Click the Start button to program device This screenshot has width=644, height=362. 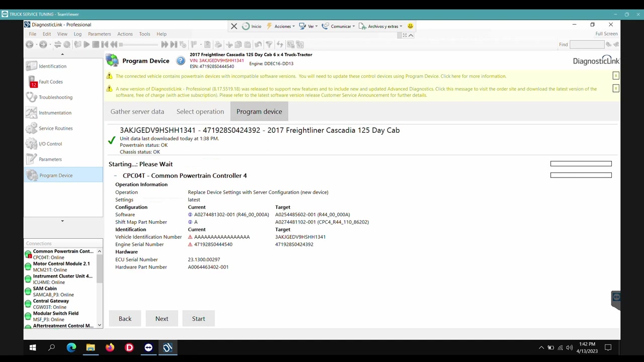pos(198,319)
